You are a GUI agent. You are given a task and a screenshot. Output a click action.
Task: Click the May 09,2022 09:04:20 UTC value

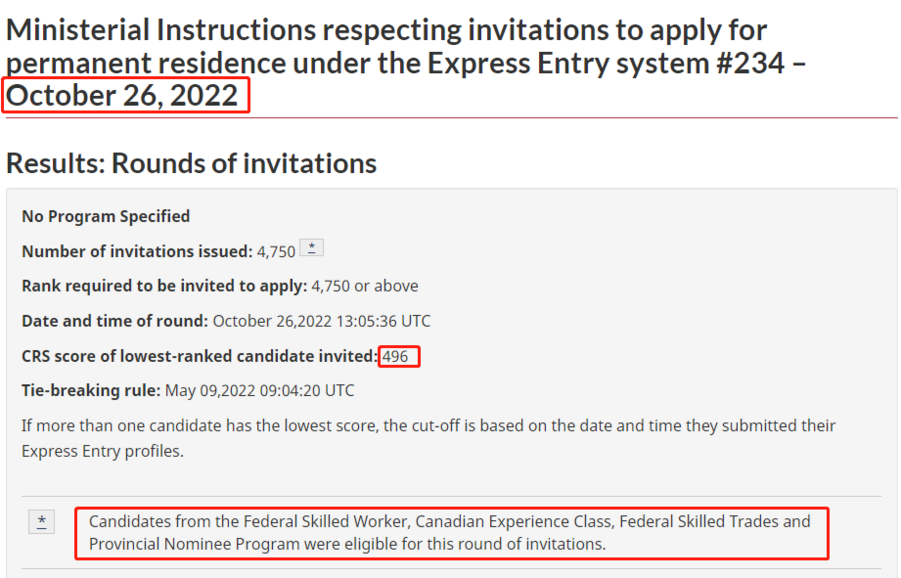(x=260, y=391)
